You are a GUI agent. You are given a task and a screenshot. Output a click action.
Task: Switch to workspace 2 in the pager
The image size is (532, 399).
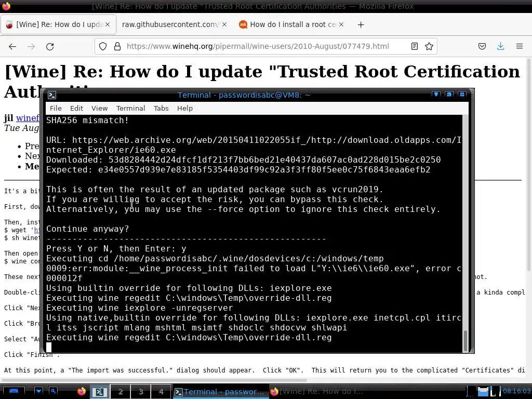click(x=120, y=392)
